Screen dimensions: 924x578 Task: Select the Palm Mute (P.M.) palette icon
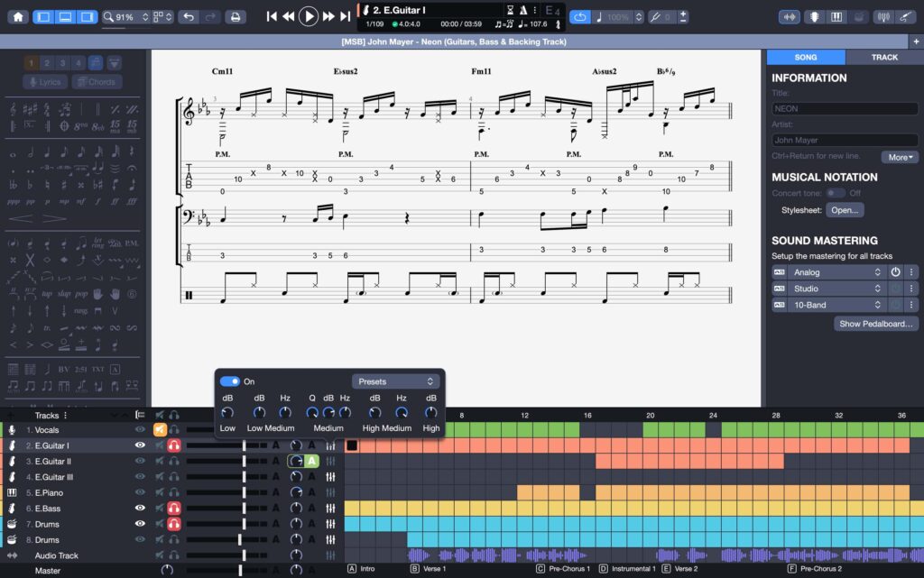click(x=132, y=243)
